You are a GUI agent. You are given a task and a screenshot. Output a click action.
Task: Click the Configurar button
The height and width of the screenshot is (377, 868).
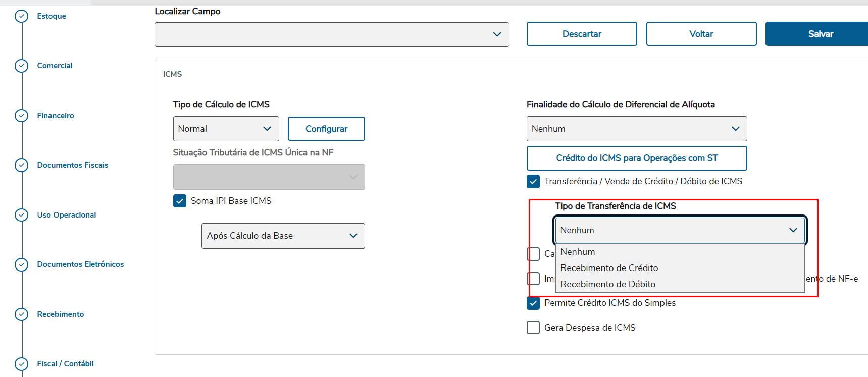coord(326,129)
